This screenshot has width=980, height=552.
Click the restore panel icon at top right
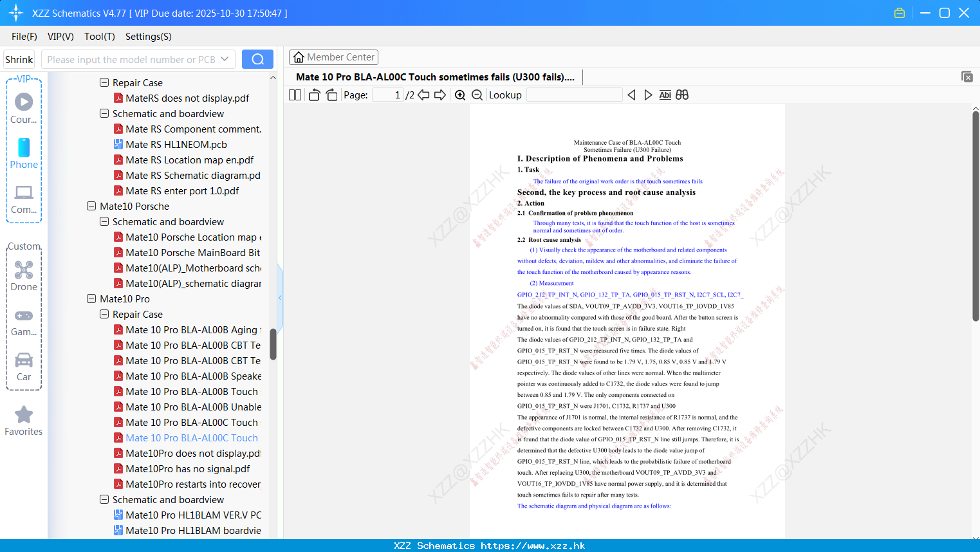[x=967, y=77]
